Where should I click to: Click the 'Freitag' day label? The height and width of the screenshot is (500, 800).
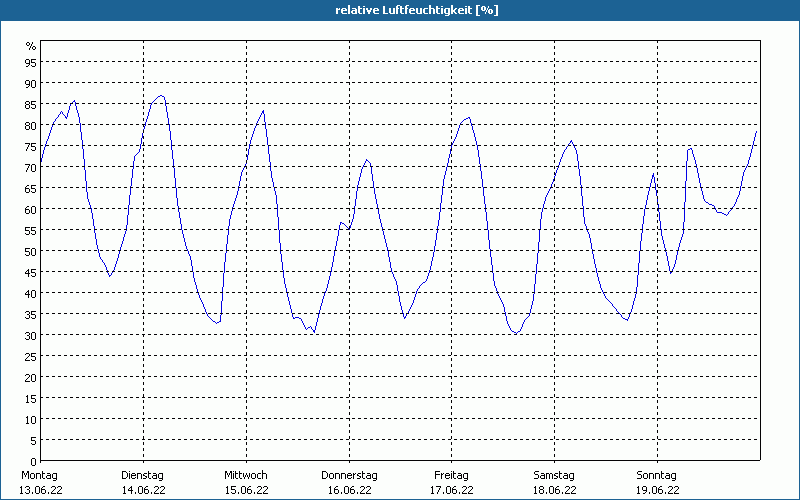point(451,476)
